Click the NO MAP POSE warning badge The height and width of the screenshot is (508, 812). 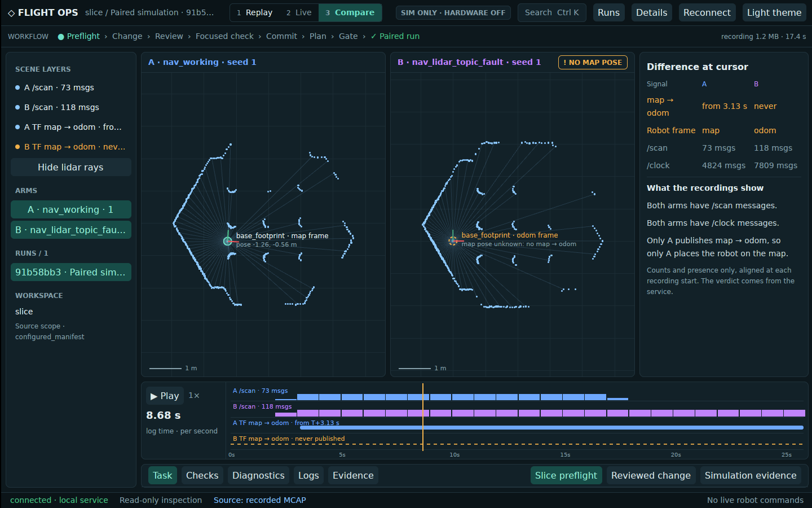pos(593,62)
